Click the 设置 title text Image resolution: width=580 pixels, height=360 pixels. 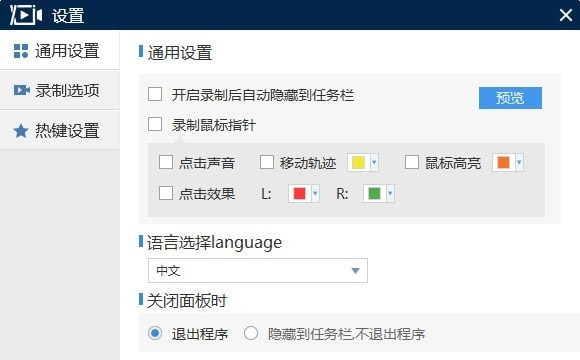68,16
